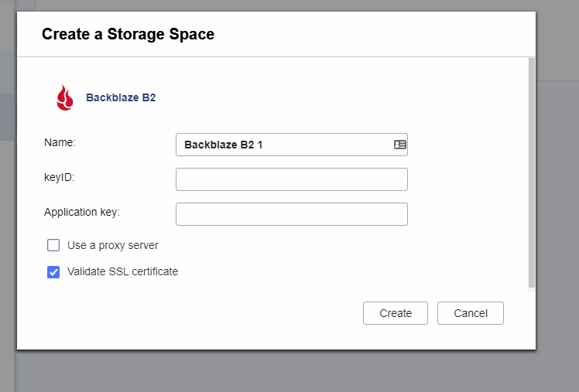Click the 'Backblaze B2 1' text in Name field
The height and width of the screenshot is (392, 579).
click(224, 145)
